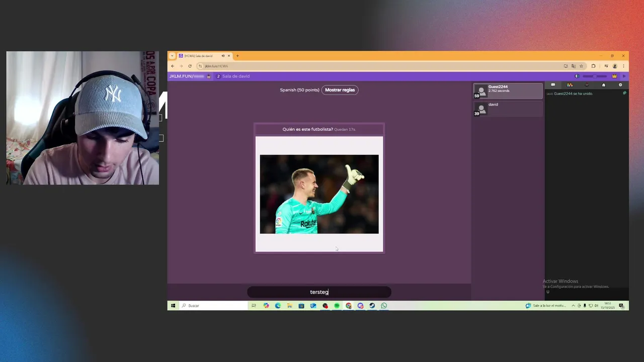Adjust the JKLM volume slider
644x362 pixels.
point(595,76)
